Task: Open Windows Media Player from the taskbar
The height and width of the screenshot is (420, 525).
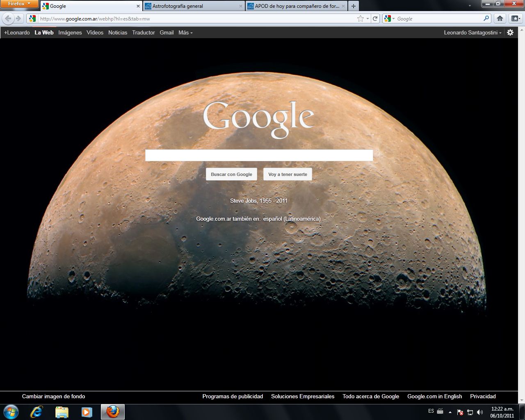Action: coord(87,412)
